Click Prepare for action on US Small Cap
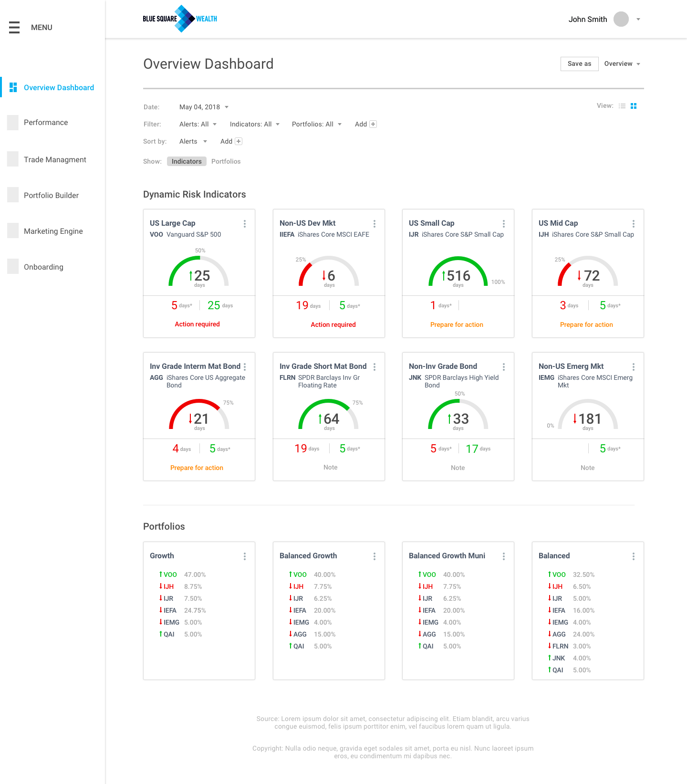This screenshot has width=687, height=784. click(x=457, y=324)
